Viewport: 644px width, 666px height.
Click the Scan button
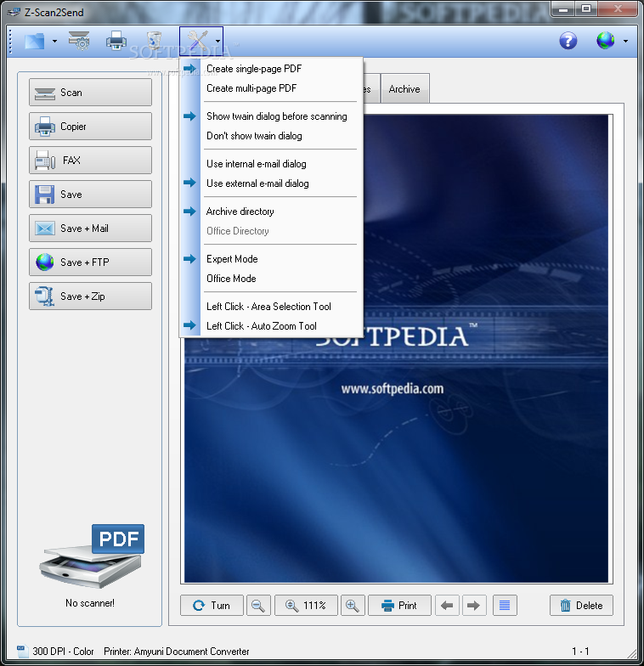click(x=90, y=92)
